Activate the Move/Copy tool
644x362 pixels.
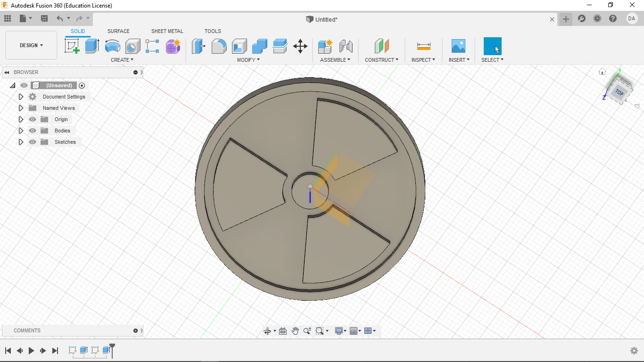coord(300,46)
